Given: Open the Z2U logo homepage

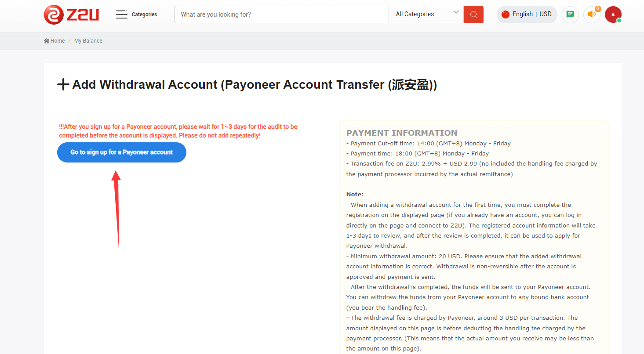Looking at the screenshot, I should 72,14.
